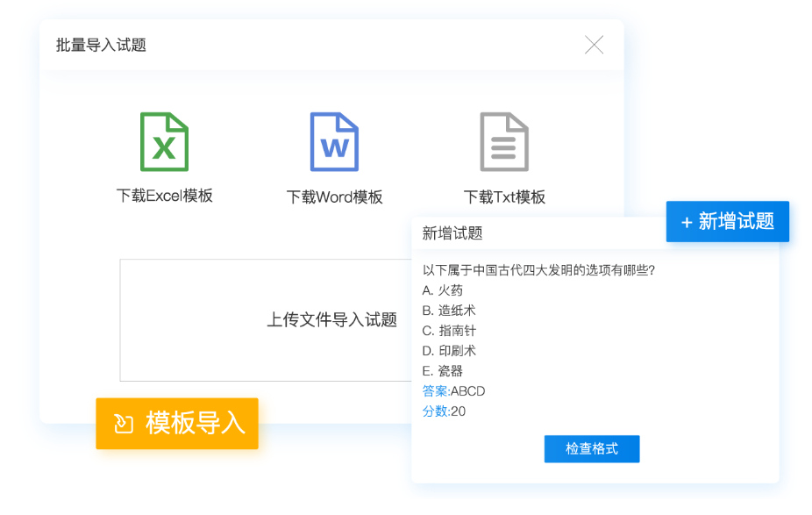The height and width of the screenshot is (515, 812).
Task: Click the blue Word document icon
Action: click(334, 142)
